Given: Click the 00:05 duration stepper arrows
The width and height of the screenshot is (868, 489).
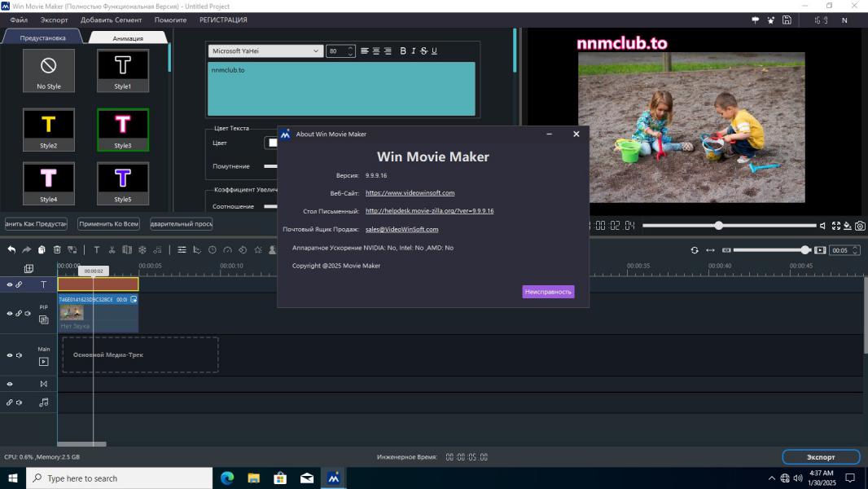Looking at the screenshot, I should [x=855, y=250].
